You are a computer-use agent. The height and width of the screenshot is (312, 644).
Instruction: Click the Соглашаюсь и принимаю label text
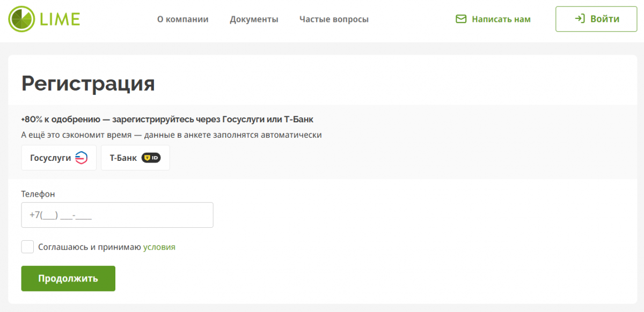[89, 247]
